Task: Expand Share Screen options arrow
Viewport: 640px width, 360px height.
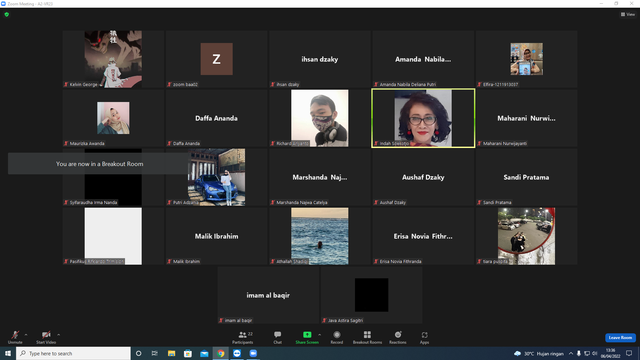Action: click(x=320, y=335)
